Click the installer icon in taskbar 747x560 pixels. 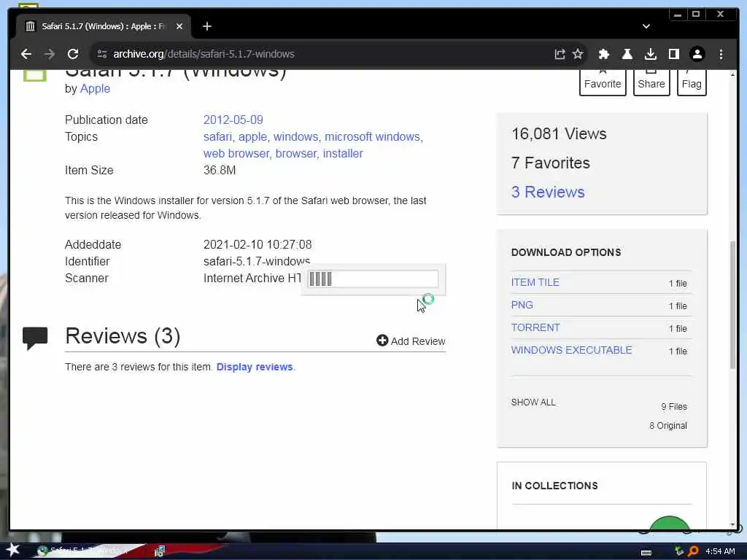pos(160,551)
